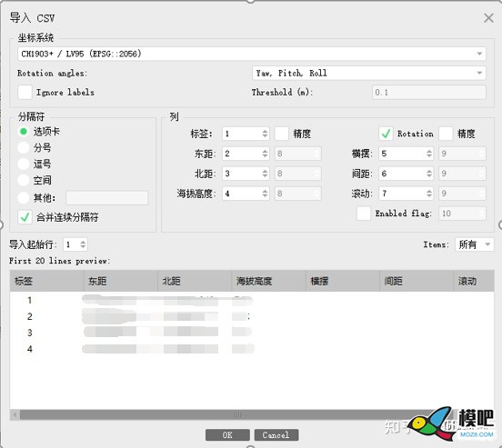Select the 其他 delimiter radio button
Screen dimensions: 502x448
[x=24, y=198]
